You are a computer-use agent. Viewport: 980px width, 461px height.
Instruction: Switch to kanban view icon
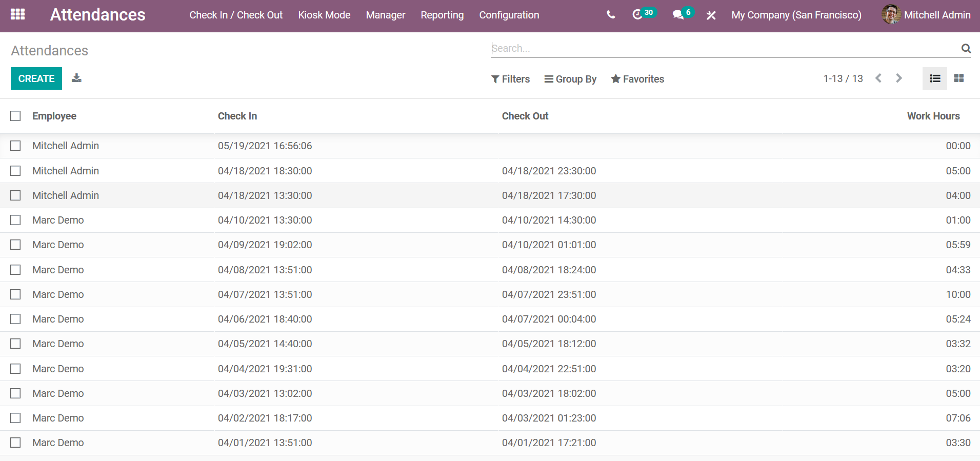[958, 78]
